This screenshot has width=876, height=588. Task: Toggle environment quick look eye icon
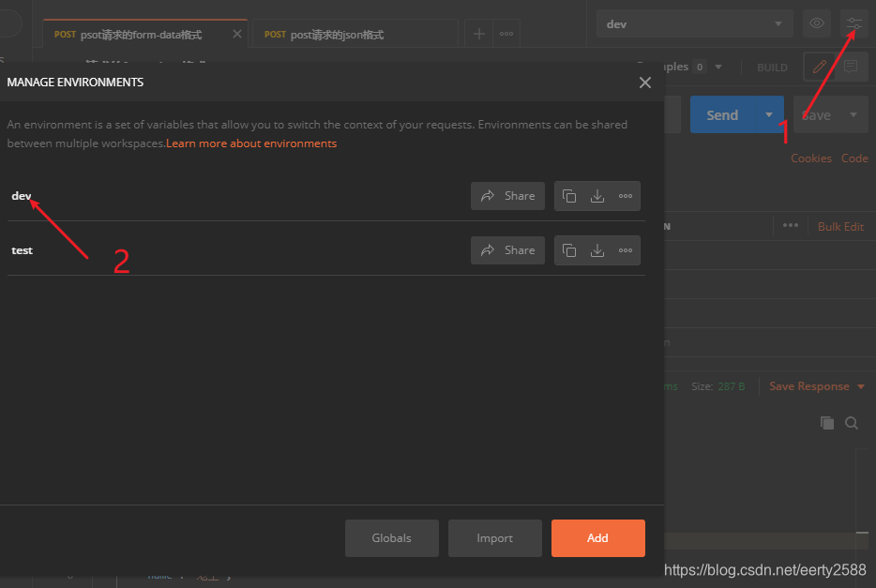pos(816,23)
